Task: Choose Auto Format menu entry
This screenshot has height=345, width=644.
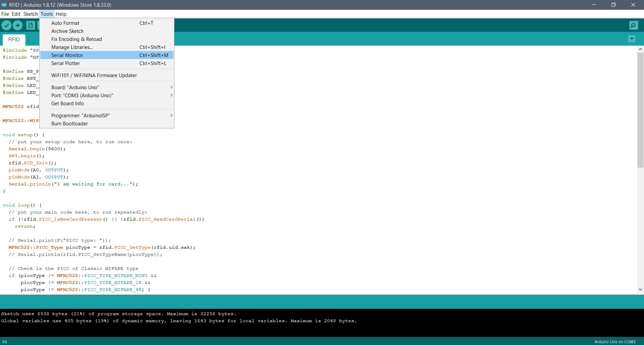Action: tap(65, 23)
